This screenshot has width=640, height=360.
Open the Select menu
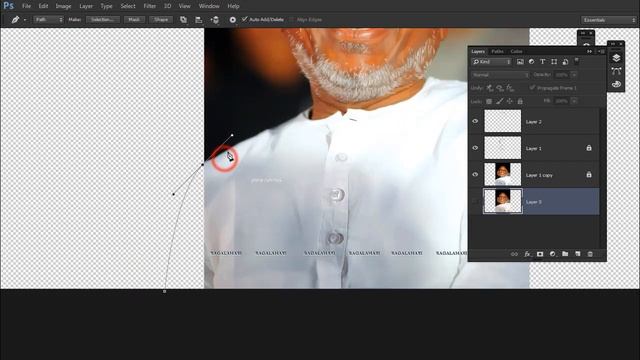click(x=128, y=6)
